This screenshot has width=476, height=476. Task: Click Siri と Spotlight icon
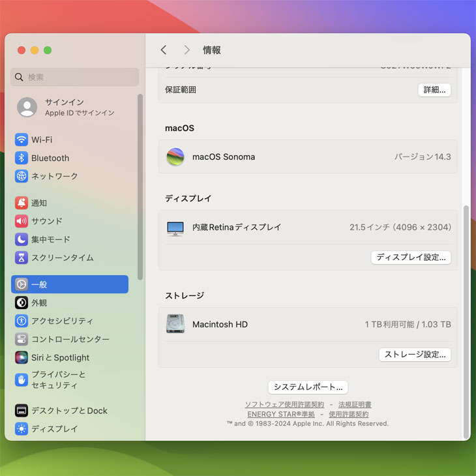(x=22, y=357)
